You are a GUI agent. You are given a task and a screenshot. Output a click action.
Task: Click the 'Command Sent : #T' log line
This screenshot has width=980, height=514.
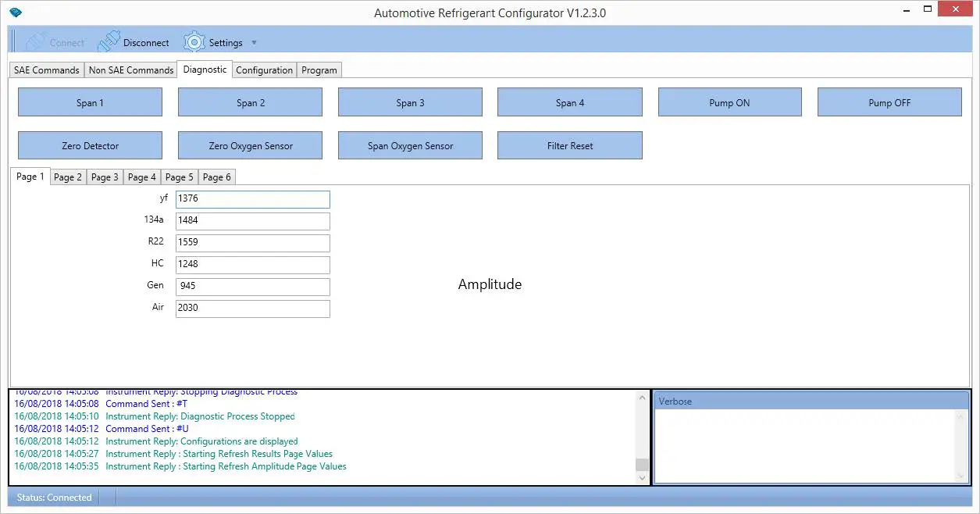coord(101,404)
